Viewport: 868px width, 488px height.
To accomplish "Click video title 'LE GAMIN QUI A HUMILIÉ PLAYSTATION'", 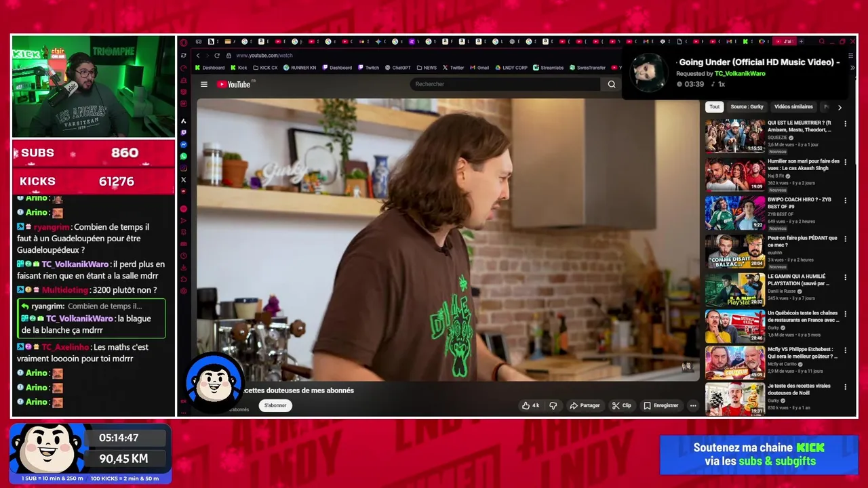I will (799, 280).
